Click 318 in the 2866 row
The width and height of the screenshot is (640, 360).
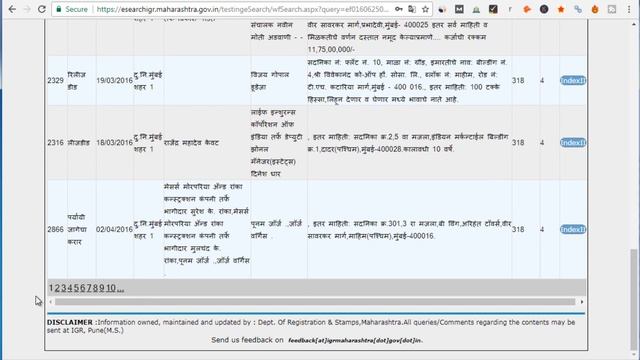(518, 229)
